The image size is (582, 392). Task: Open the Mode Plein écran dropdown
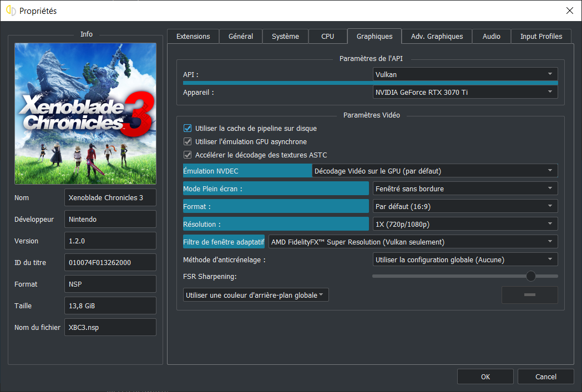pyautogui.click(x=465, y=189)
